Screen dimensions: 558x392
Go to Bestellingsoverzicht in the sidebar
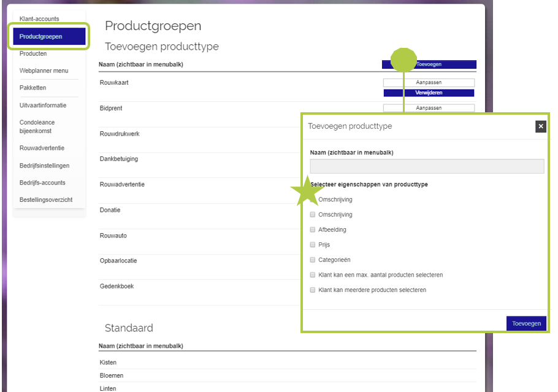click(x=46, y=200)
